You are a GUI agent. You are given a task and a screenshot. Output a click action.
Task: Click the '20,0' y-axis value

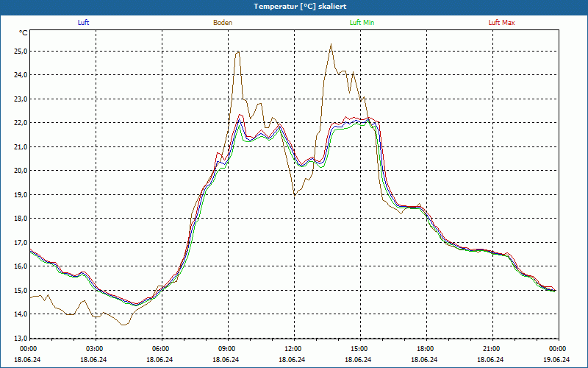pyautogui.click(x=21, y=171)
